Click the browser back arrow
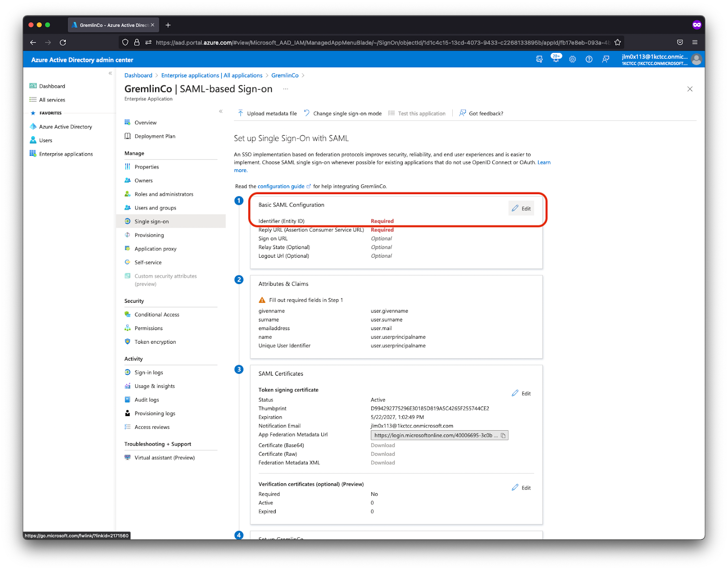Screen dimensions: 728x570 pyautogui.click(x=33, y=42)
